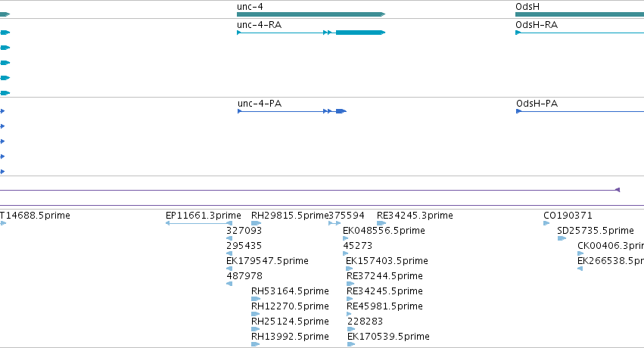Click the OdsH-RA transcript label
The height and width of the screenshot is (348, 644).
pos(537,25)
